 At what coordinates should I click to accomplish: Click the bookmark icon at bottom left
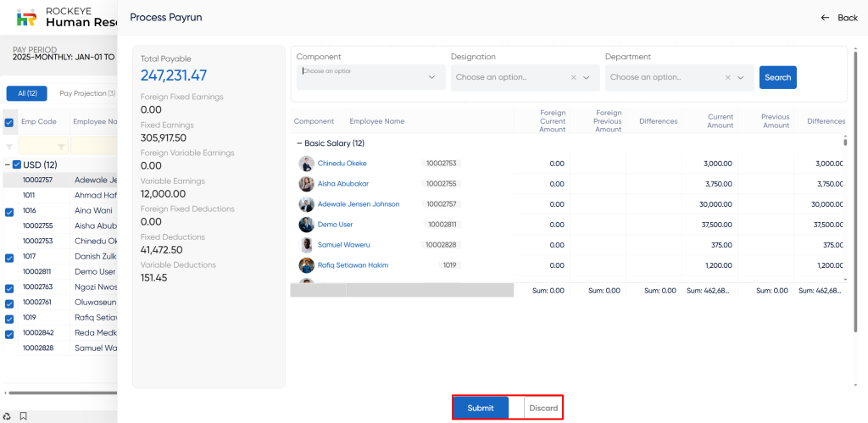(x=24, y=416)
